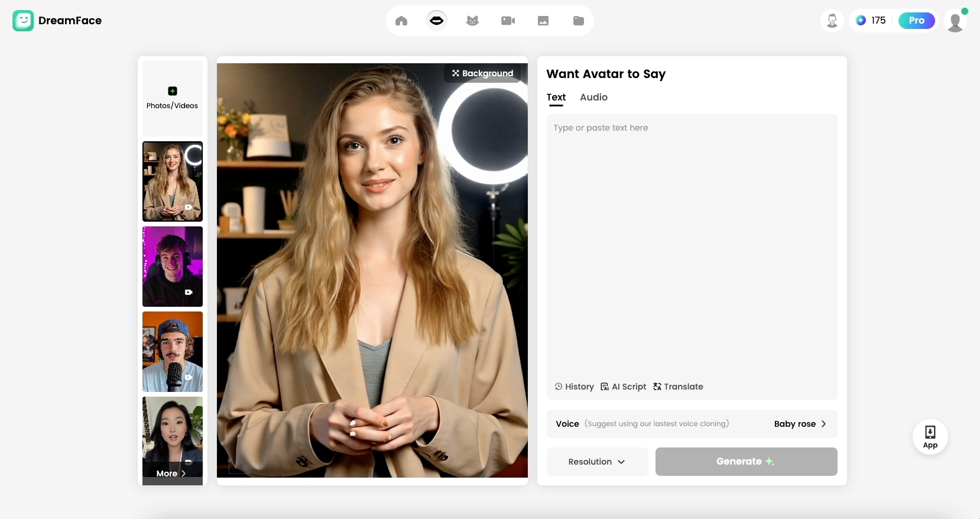Open the Baby rose voice selector

point(800,424)
